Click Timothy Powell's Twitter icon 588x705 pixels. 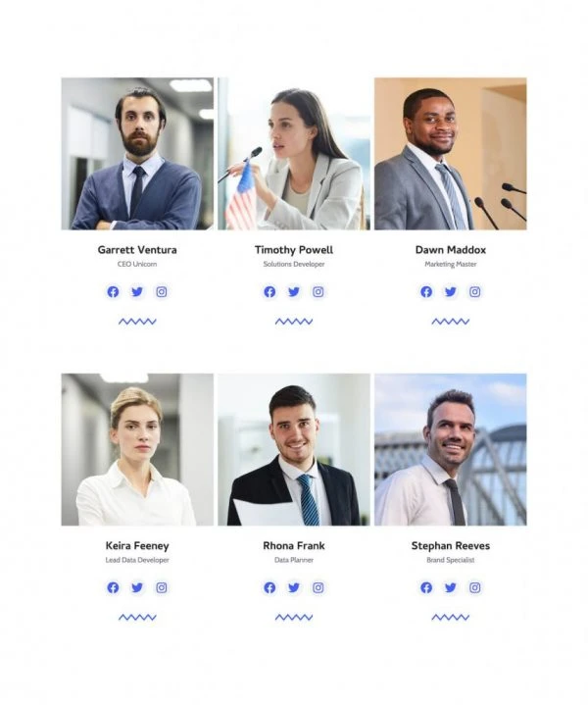(x=294, y=292)
